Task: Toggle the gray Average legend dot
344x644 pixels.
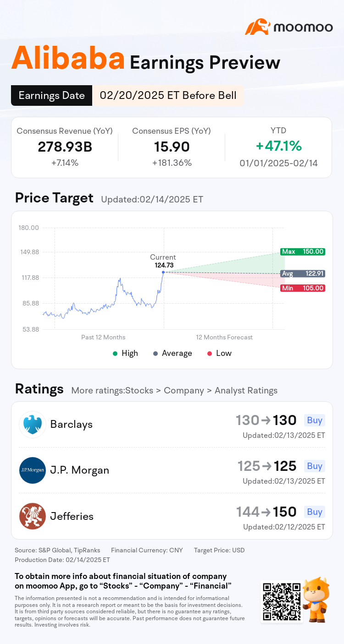Action: (x=155, y=353)
